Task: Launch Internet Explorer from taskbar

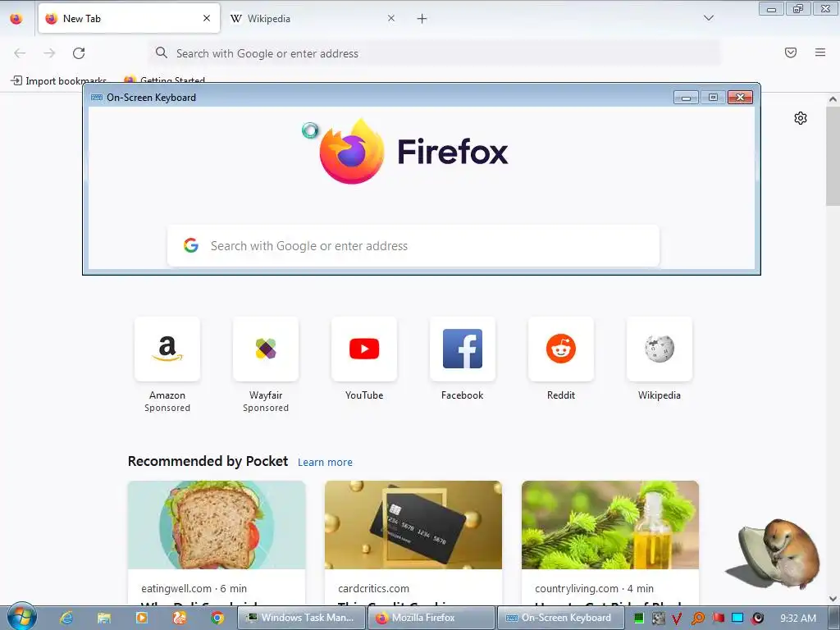Action: [66, 618]
